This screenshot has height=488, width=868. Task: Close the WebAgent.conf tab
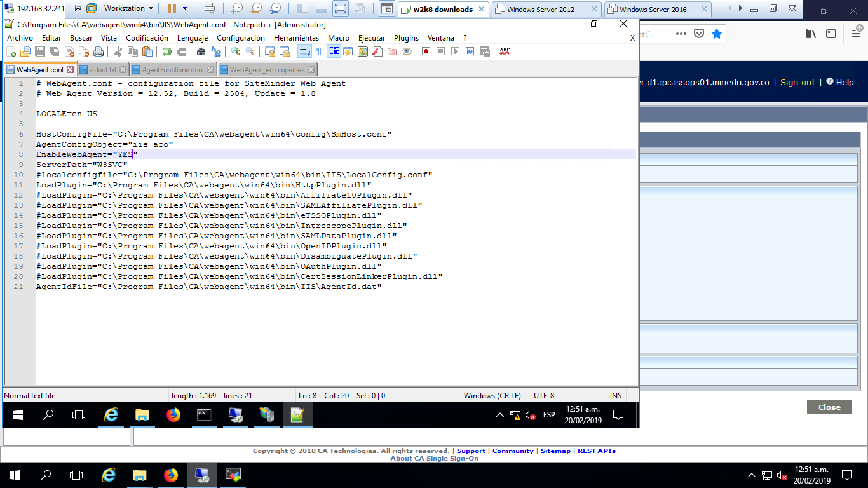coord(70,70)
